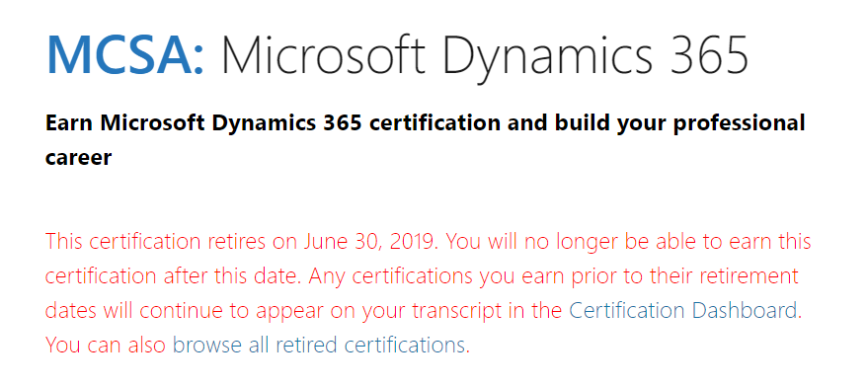Select the bold Earn Microsoft Dynamics 365 subtitle
Screen dimensions: 868x387
pyautogui.click(x=203, y=123)
